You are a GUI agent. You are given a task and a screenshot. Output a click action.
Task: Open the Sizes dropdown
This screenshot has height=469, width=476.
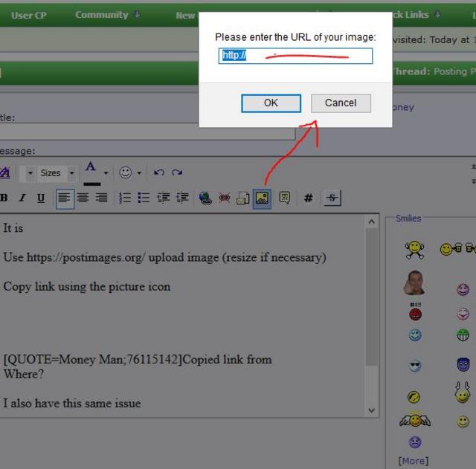coord(57,173)
